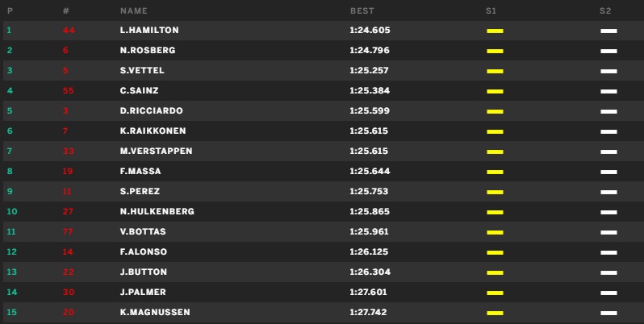Click Vettel's white S2 sector indicator
Image resolution: width=644 pixels, height=324 pixels.
[608, 71]
